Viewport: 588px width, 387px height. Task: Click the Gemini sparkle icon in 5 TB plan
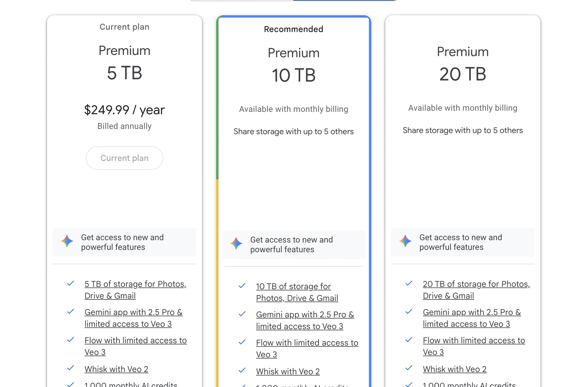tap(67, 241)
